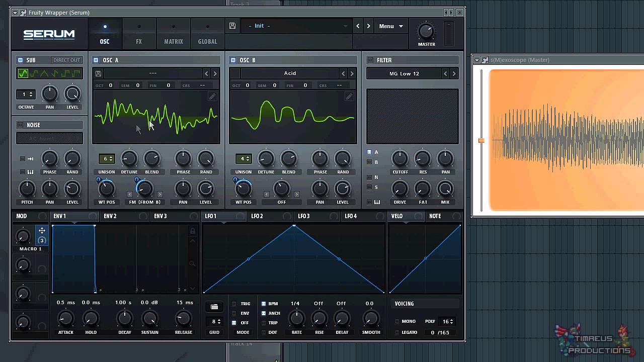Click the MASTER volume knob
644x362 pixels.
426,32
